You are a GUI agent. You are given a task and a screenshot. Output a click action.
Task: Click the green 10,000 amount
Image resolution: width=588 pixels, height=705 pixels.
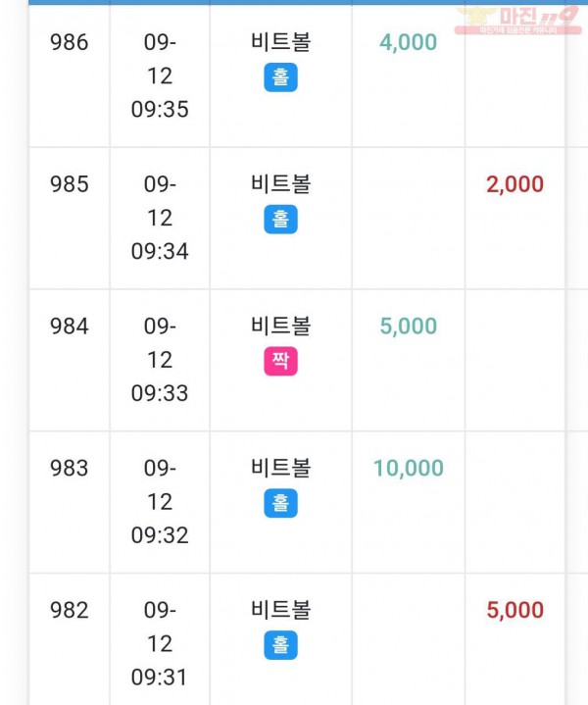[409, 469]
